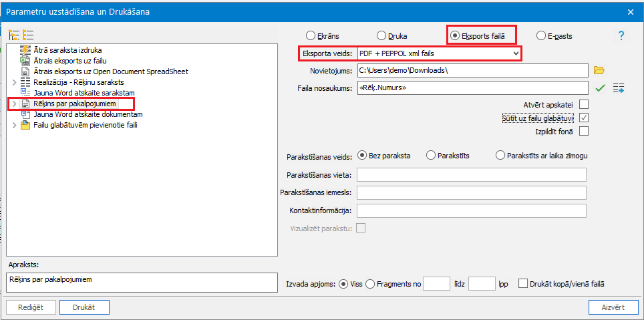Expand the Realizācija - Rēķinu saraksts node
644x320 pixels.
pyautogui.click(x=14, y=82)
